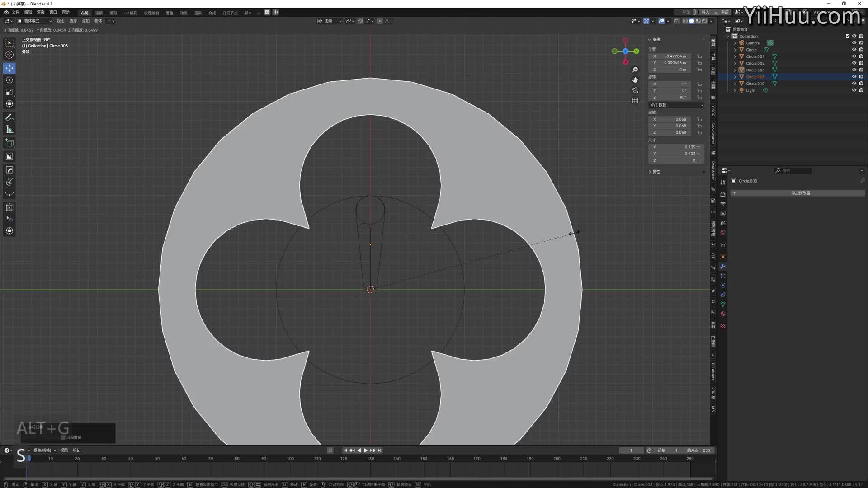The image size is (868, 488).
Task: Toggle camera view with viewport camera icon
Action: (x=635, y=90)
